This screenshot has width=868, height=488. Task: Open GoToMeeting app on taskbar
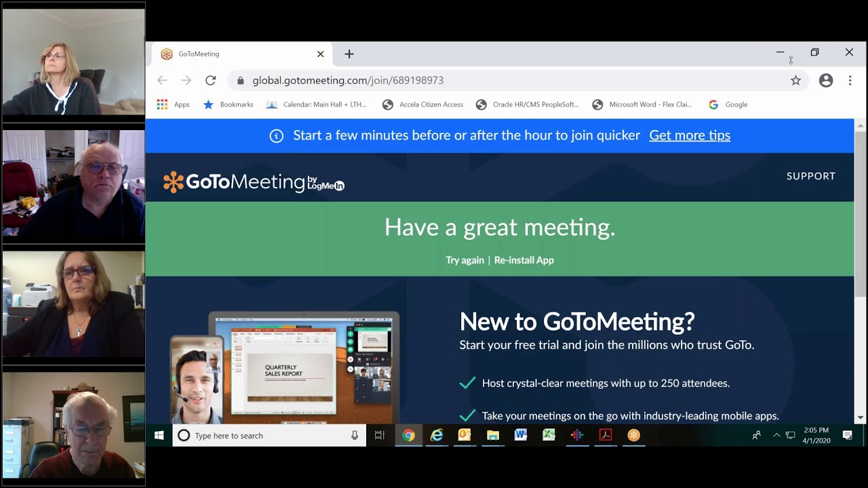[x=634, y=436]
